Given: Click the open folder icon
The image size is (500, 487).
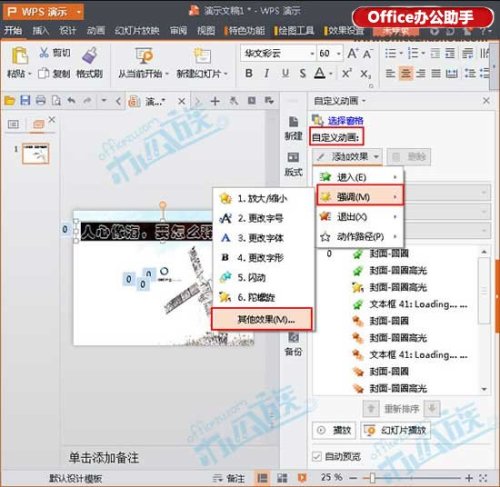Looking at the screenshot, I should coord(9,100).
